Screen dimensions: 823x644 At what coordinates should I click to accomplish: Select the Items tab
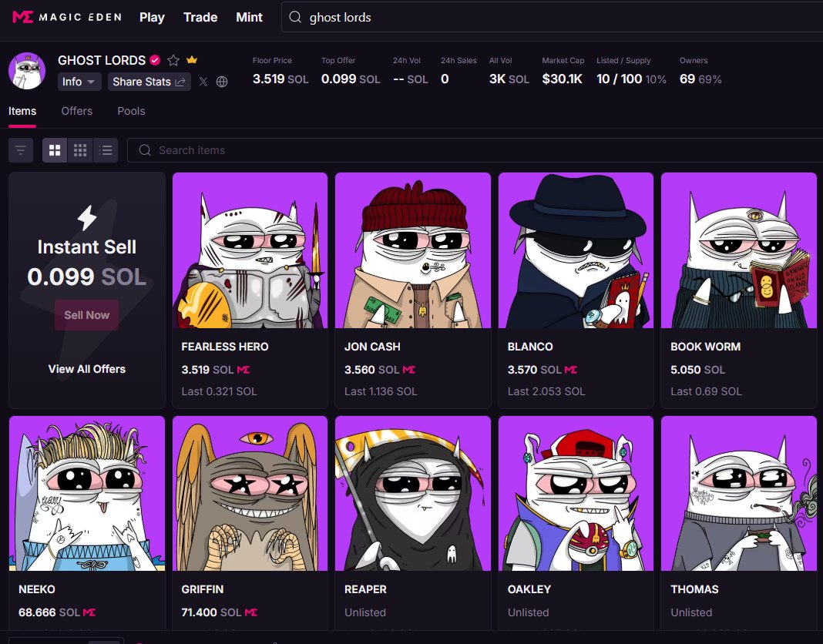point(22,111)
